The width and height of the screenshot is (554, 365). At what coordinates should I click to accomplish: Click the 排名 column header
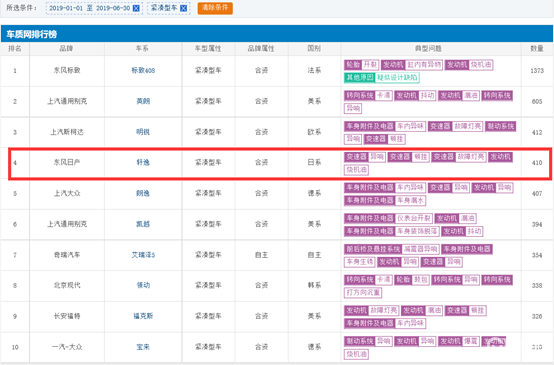point(15,48)
